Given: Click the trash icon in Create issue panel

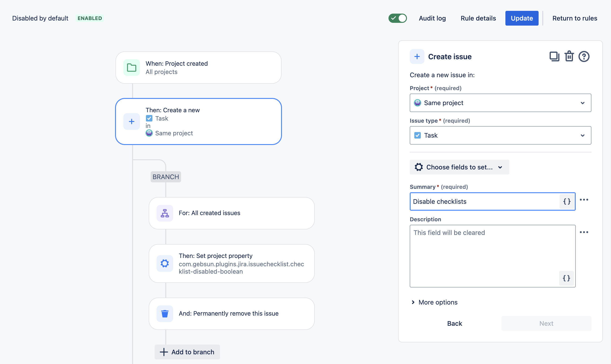Looking at the screenshot, I should point(569,56).
